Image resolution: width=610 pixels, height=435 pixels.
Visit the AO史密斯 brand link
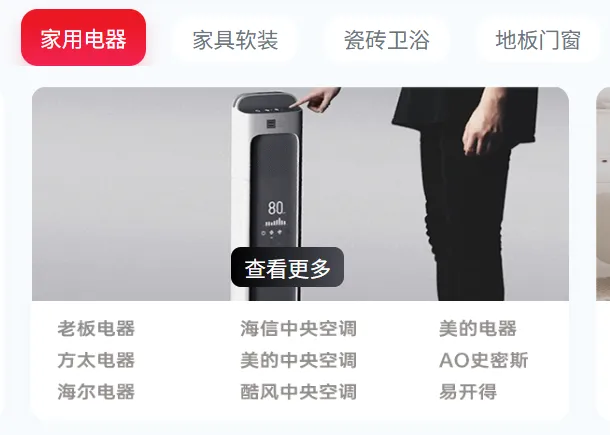pyautogui.click(x=484, y=360)
